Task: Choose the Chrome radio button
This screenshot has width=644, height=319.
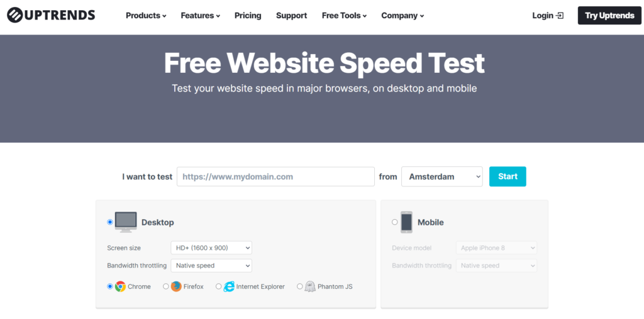Action: coord(109,286)
